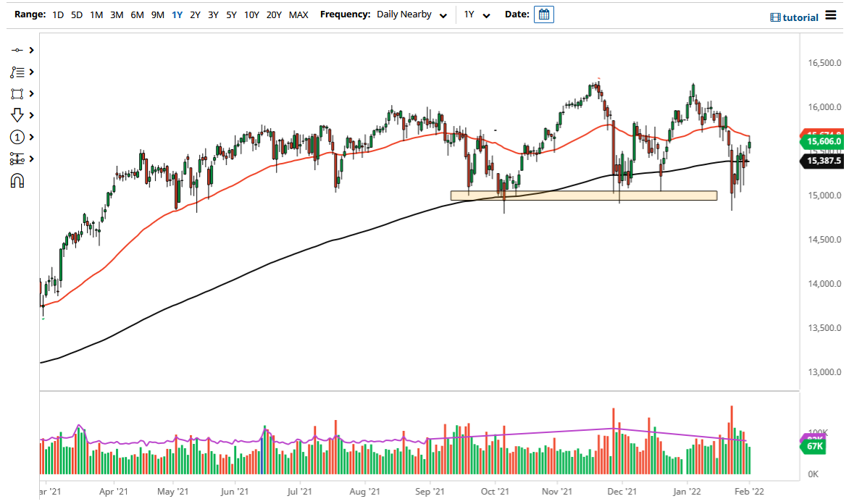Expand the 1Y period dropdown
Image resolution: width=849 pixels, height=504 pixels.
(476, 14)
